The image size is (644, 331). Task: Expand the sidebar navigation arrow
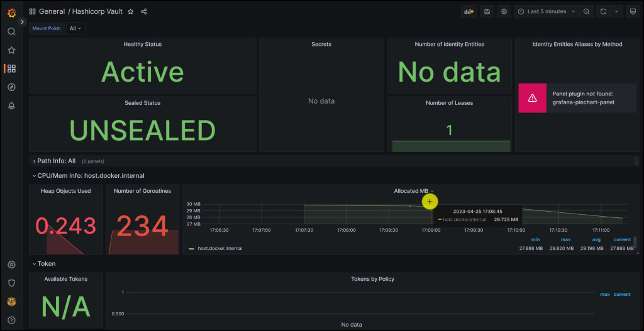[x=23, y=22]
